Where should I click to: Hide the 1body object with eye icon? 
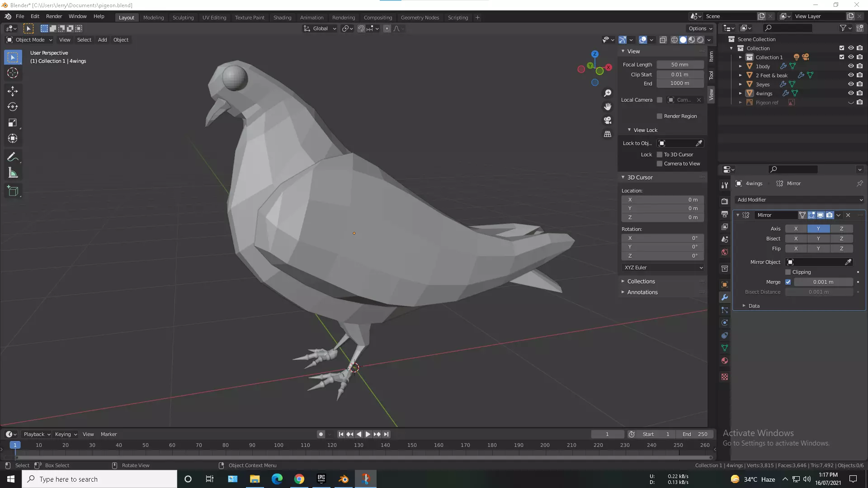click(850, 66)
